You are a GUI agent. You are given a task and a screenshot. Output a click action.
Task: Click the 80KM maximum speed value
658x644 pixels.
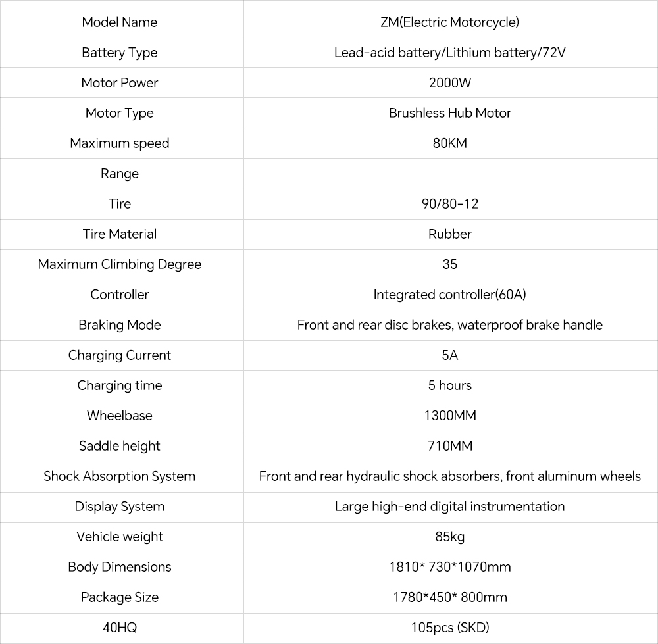(450, 143)
